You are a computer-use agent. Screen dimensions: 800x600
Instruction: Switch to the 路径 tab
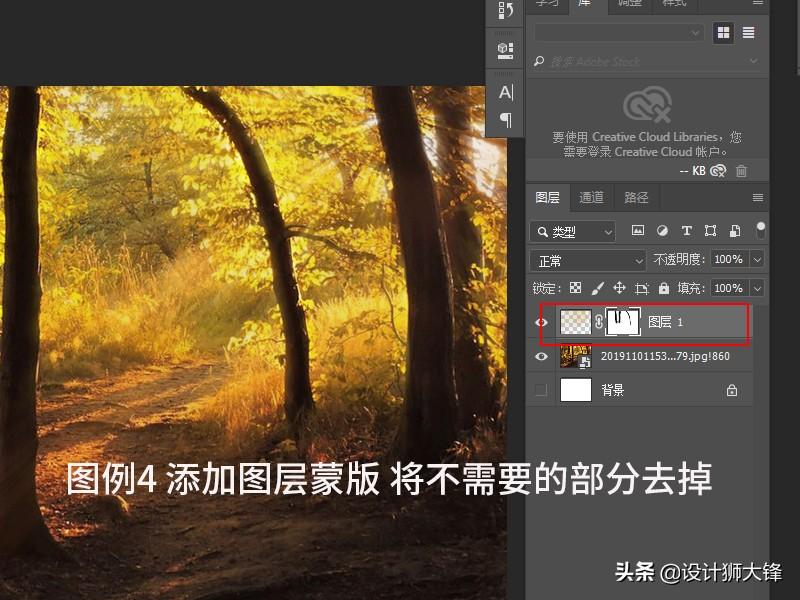tap(636, 197)
